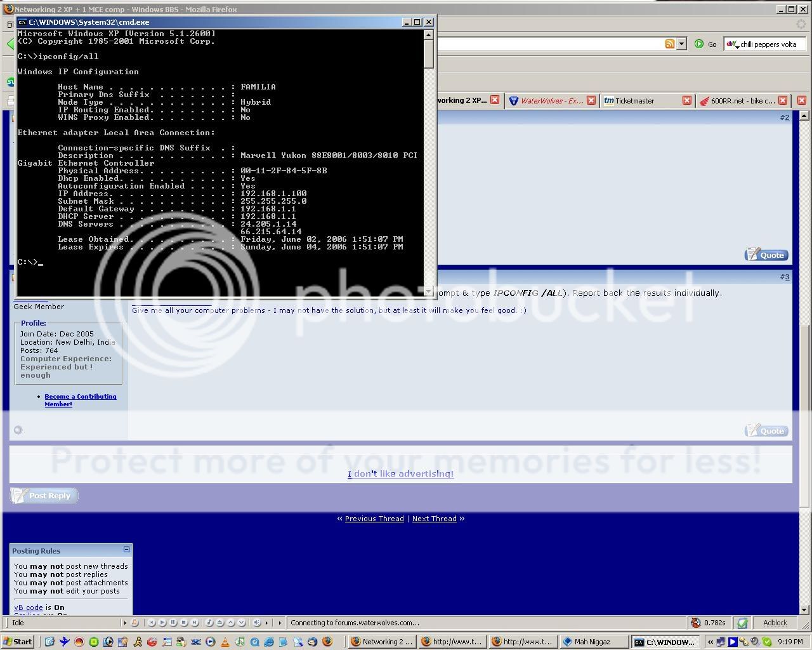Screen dimensions: 812x650
Task: Skip to next track in FoxyTunes
Action: point(194,623)
